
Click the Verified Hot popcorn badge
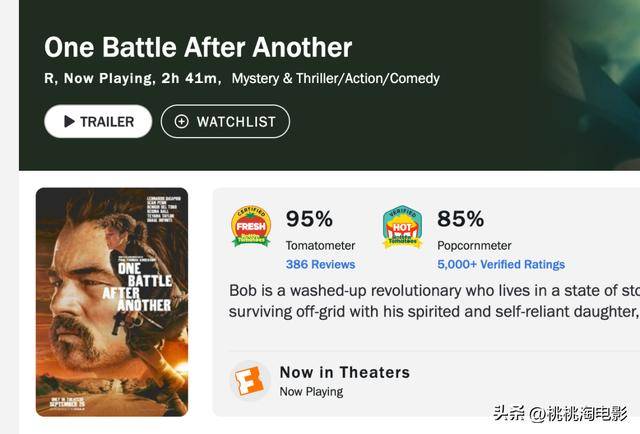pos(402,227)
